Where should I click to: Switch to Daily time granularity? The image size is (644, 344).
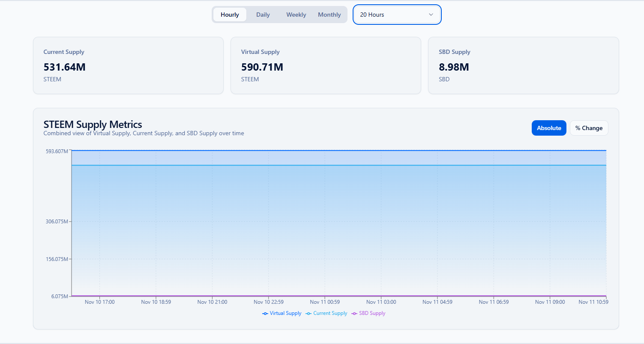pyautogui.click(x=263, y=15)
